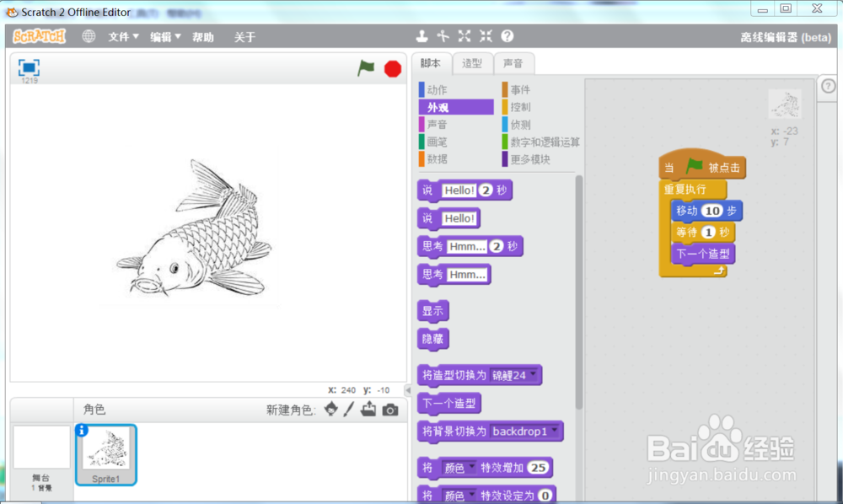
Task: Open the costume dropdown showing 锦鲤24
Action: [533, 374]
